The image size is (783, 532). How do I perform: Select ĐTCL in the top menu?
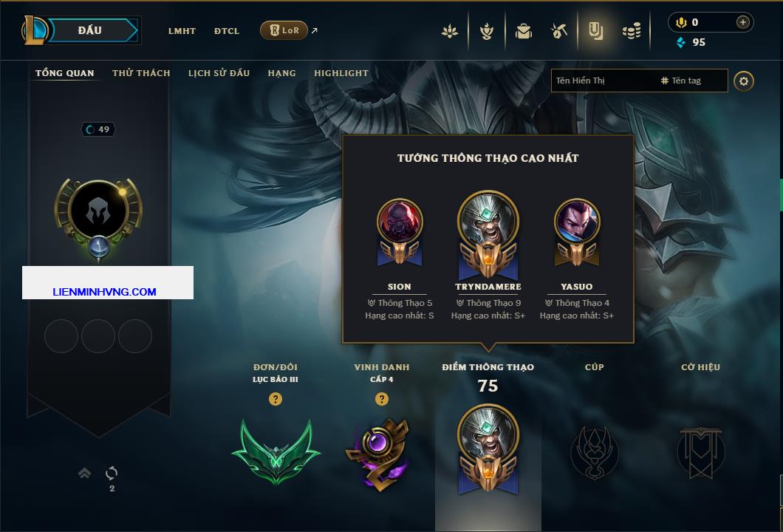coord(227,31)
